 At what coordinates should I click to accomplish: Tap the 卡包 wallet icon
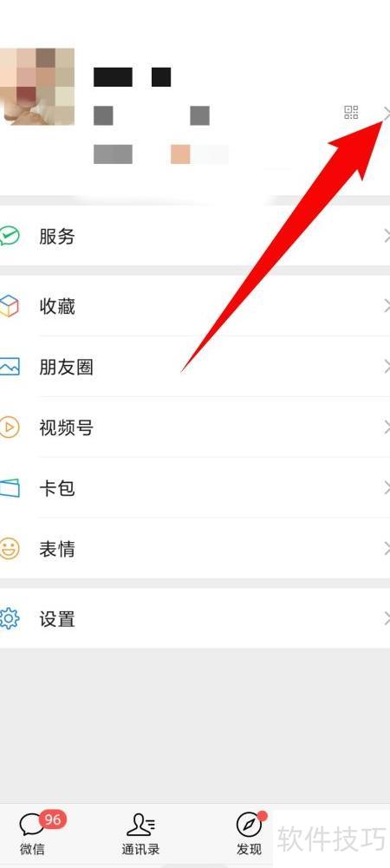(10, 488)
